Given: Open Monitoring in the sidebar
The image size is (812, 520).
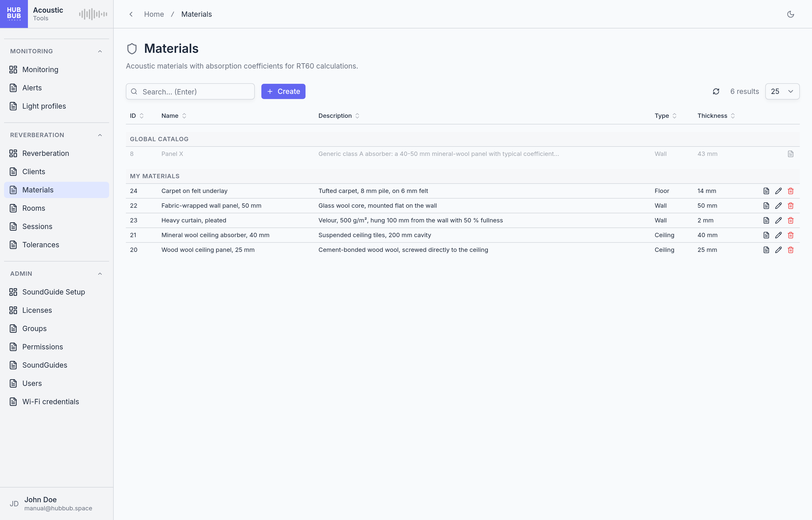Looking at the screenshot, I should 57,70.
